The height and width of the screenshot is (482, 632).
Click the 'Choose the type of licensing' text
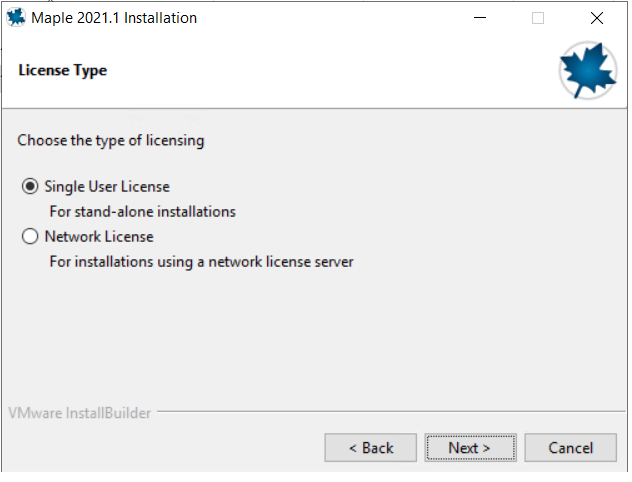111,141
